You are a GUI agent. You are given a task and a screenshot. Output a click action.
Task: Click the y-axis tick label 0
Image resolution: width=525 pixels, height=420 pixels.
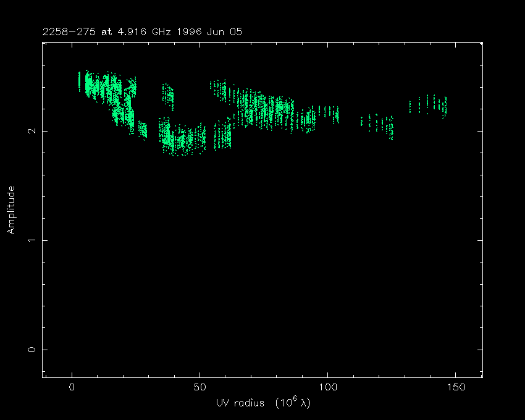(32, 350)
